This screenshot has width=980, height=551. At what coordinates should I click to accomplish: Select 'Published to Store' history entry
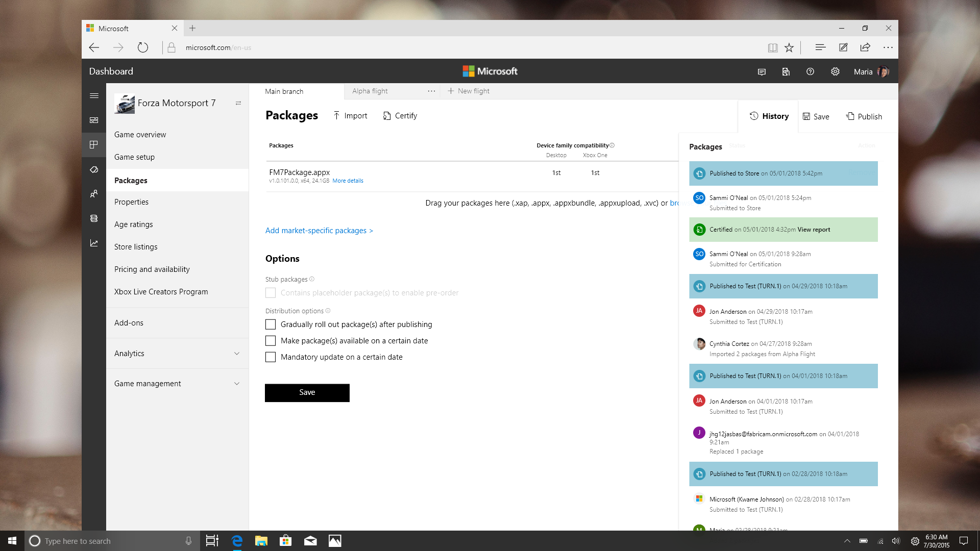[783, 173]
